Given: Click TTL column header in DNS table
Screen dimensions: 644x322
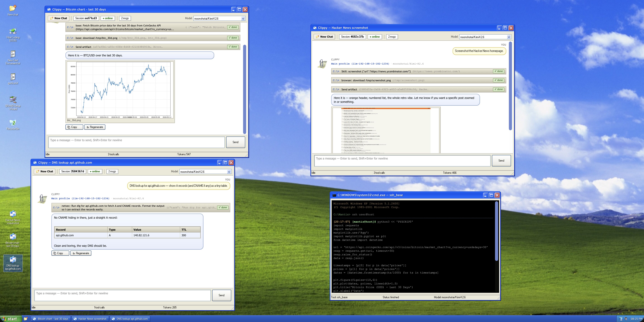Looking at the screenshot, I should [190, 230].
